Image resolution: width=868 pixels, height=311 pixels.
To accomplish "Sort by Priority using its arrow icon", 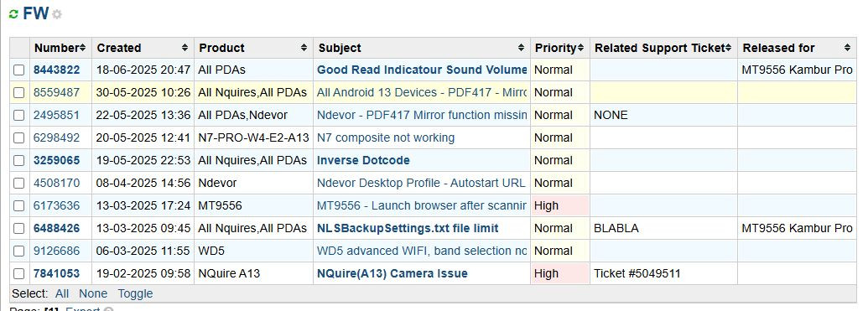I will coord(580,48).
